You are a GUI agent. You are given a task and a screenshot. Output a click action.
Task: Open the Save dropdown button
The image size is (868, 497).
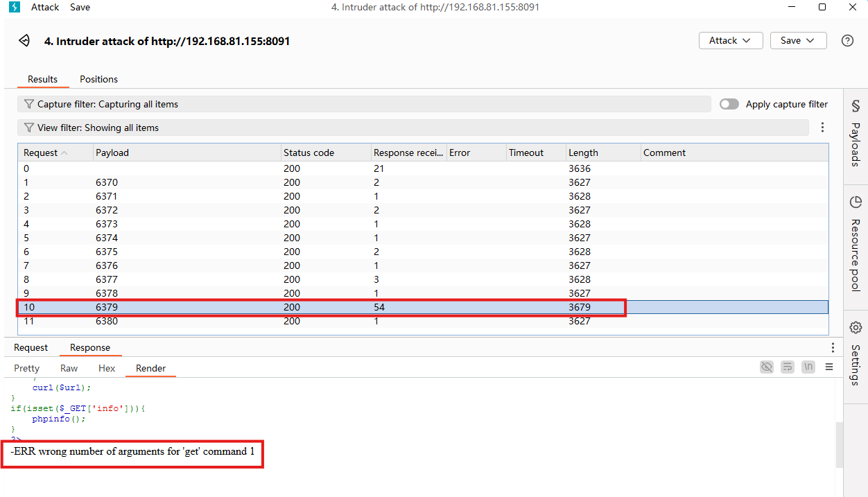click(x=798, y=40)
